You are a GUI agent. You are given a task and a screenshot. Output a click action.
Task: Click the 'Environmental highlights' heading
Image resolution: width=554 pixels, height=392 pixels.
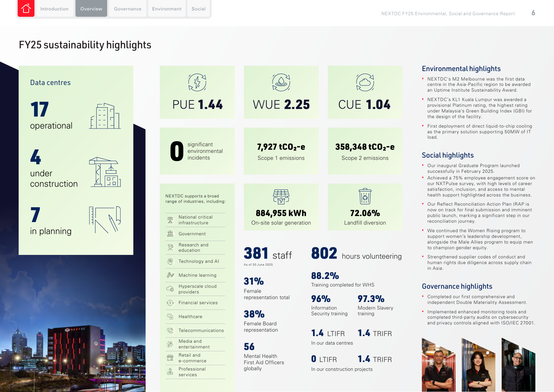click(461, 69)
